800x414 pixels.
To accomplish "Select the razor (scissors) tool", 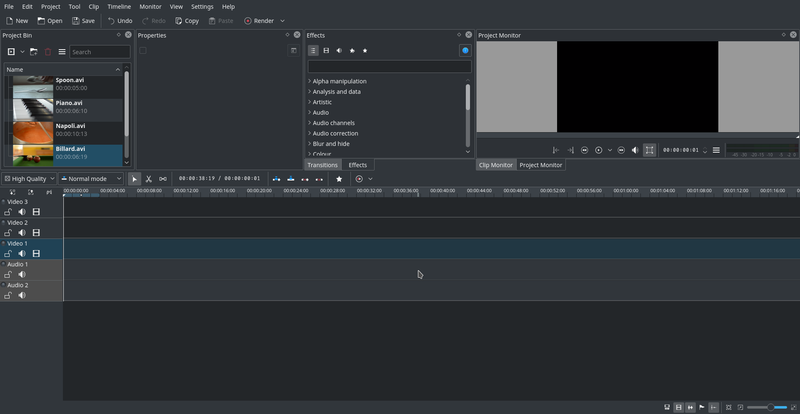I will (148, 179).
